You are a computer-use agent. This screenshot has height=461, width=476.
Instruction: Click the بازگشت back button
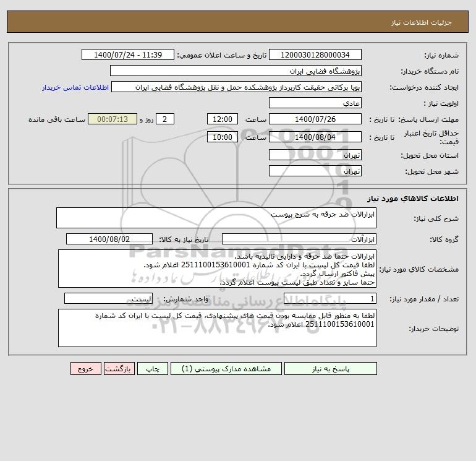click(119, 368)
